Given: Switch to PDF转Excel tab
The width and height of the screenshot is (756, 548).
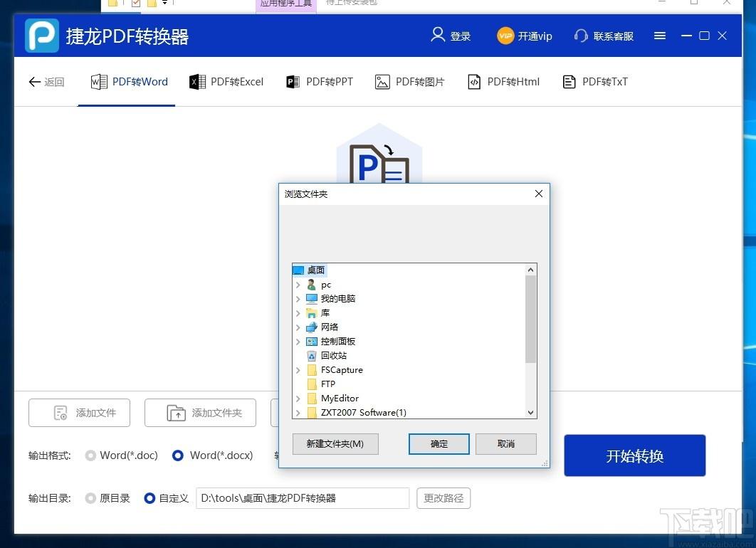Looking at the screenshot, I should [226, 82].
